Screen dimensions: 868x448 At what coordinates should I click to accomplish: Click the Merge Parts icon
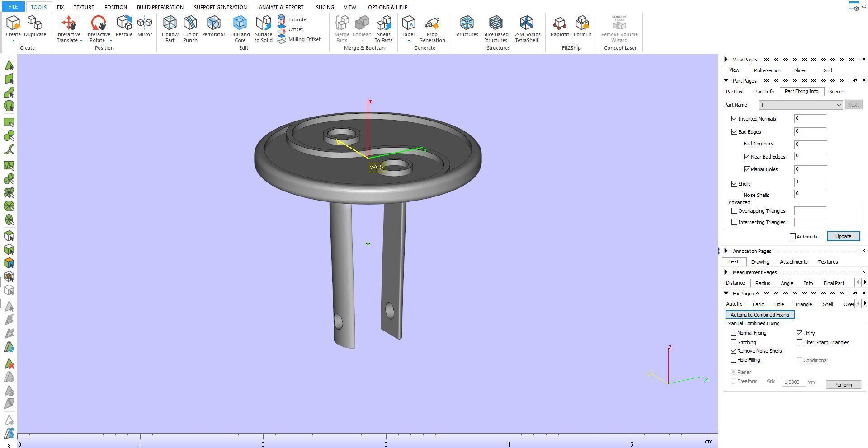(342, 29)
